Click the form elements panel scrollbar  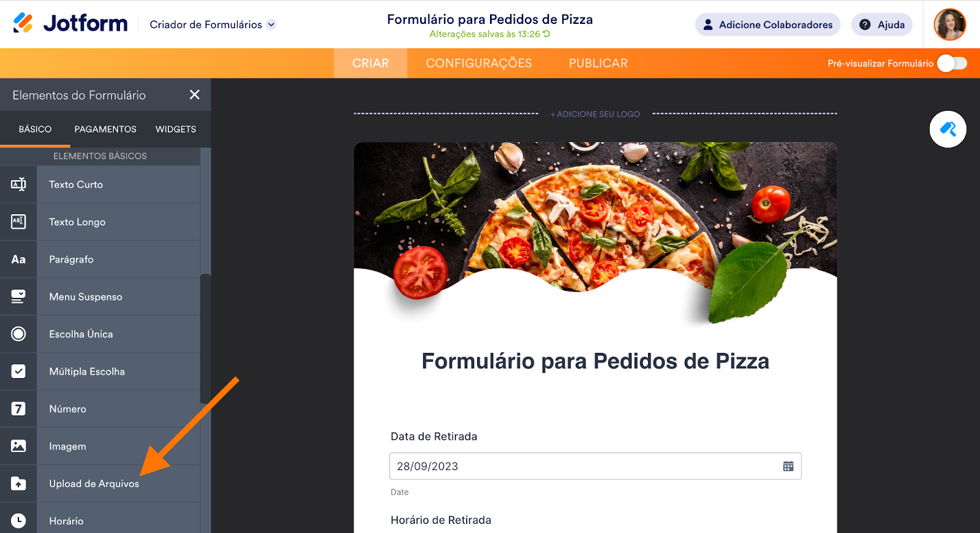click(205, 339)
